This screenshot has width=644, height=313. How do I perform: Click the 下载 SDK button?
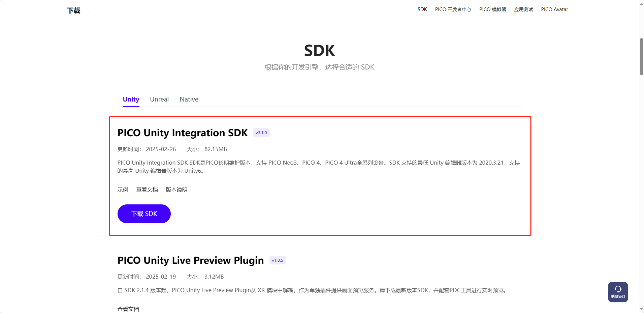pyautogui.click(x=144, y=214)
